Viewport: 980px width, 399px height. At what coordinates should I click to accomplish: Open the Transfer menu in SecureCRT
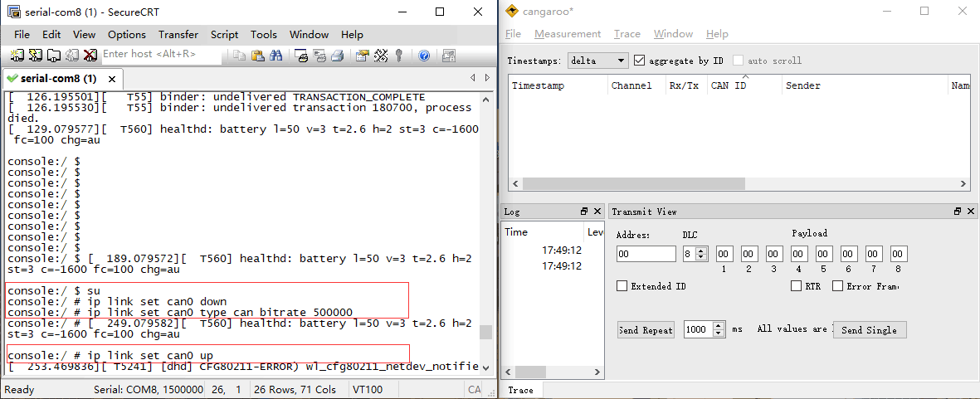(x=178, y=34)
